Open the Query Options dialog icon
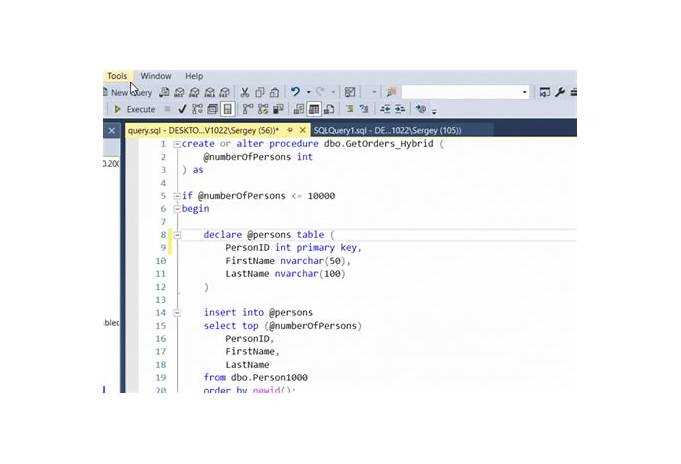 pos(212,109)
